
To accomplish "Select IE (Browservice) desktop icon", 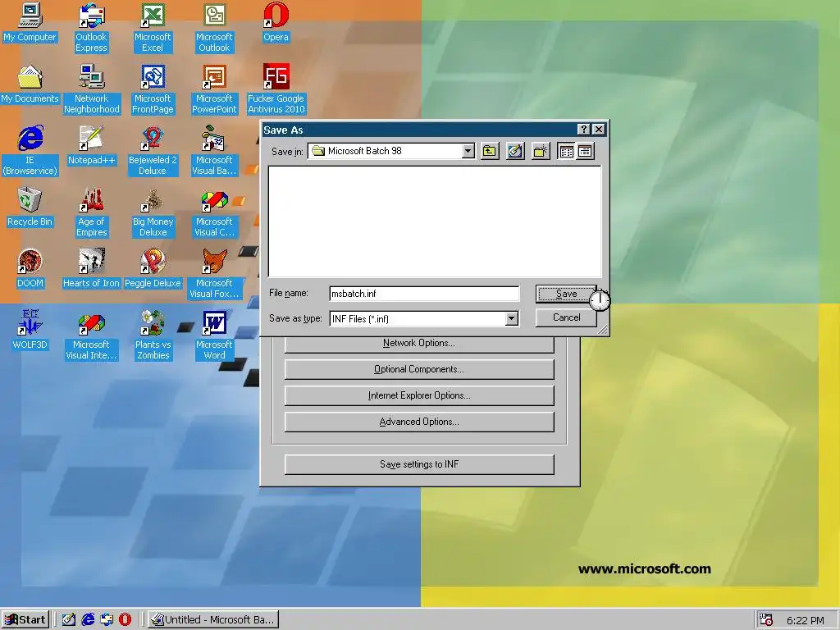I will [30, 151].
